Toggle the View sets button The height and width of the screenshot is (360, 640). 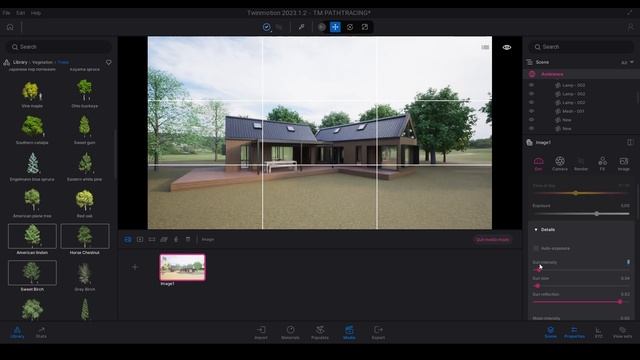point(622,332)
